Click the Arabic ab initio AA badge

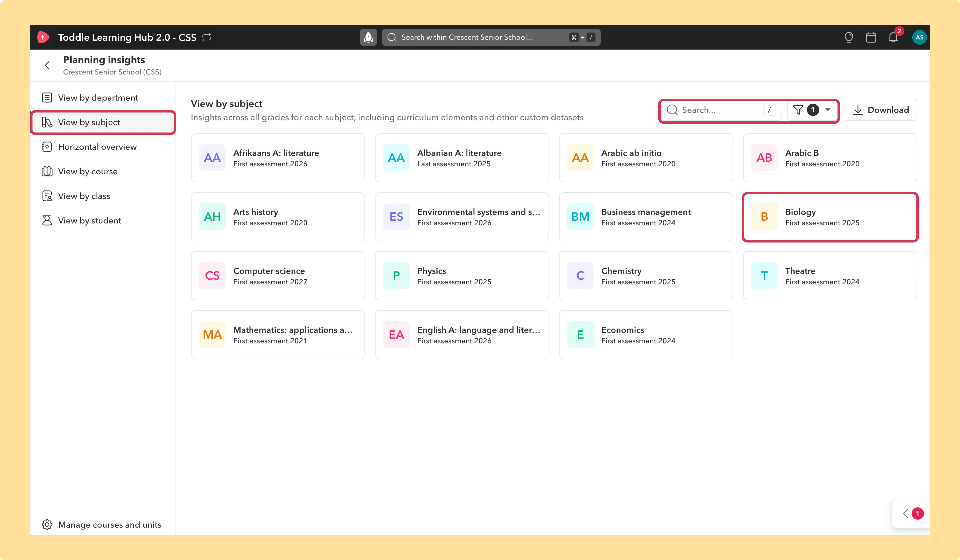pos(580,158)
